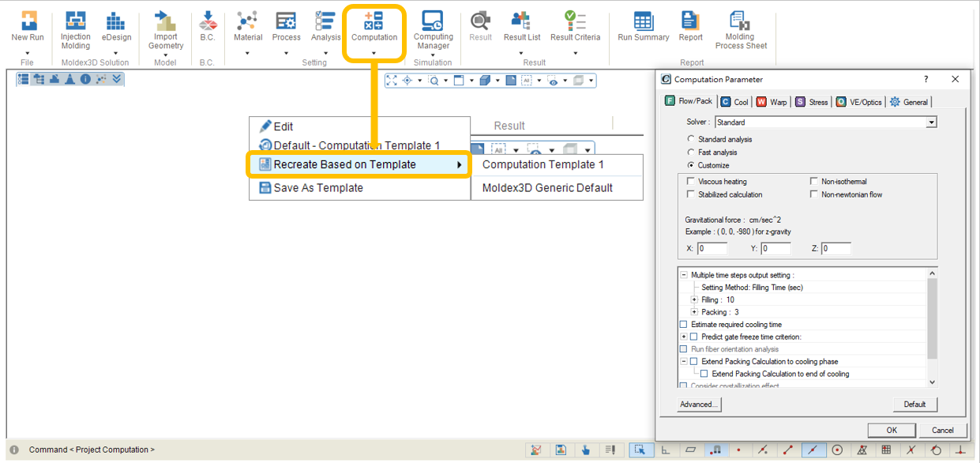Open the Solver dropdown
980x463 pixels.
point(932,122)
